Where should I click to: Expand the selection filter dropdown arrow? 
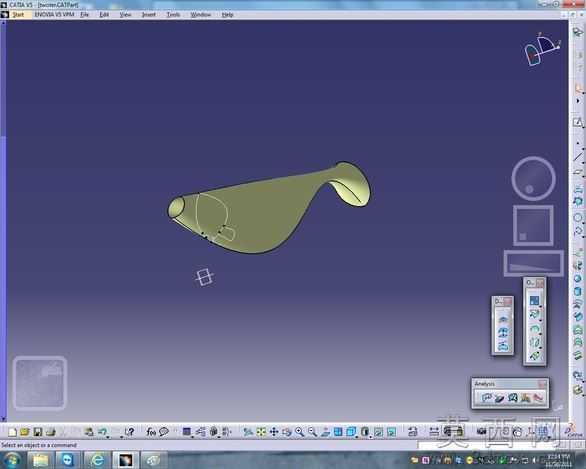pos(192,436)
